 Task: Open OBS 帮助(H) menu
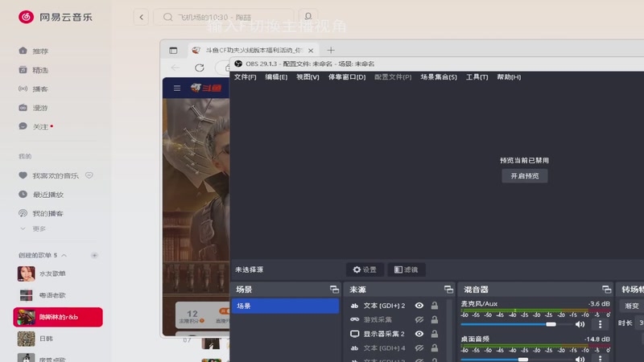509,77
